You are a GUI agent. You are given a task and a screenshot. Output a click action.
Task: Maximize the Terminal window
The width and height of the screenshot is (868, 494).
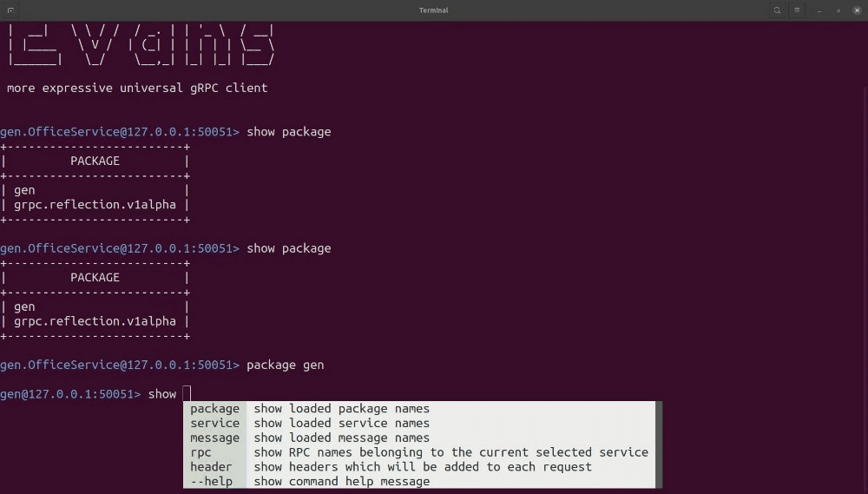pyautogui.click(x=838, y=10)
